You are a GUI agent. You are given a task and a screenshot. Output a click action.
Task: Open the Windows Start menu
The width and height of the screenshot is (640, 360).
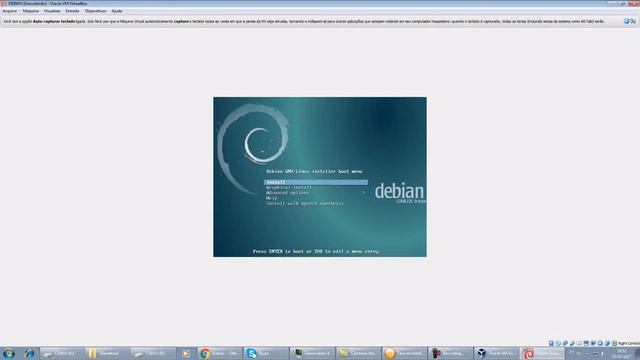coord(9,353)
